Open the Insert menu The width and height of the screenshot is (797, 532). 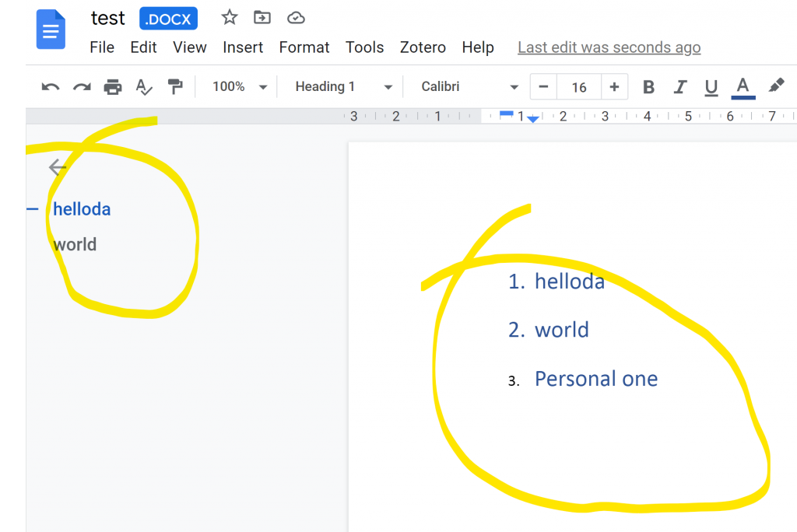[243, 47]
